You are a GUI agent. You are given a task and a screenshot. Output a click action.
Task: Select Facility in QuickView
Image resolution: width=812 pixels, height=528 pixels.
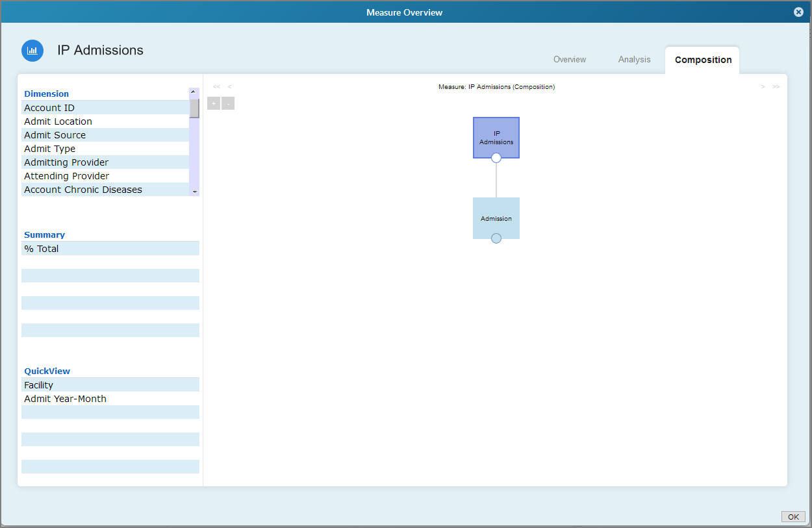pos(39,385)
